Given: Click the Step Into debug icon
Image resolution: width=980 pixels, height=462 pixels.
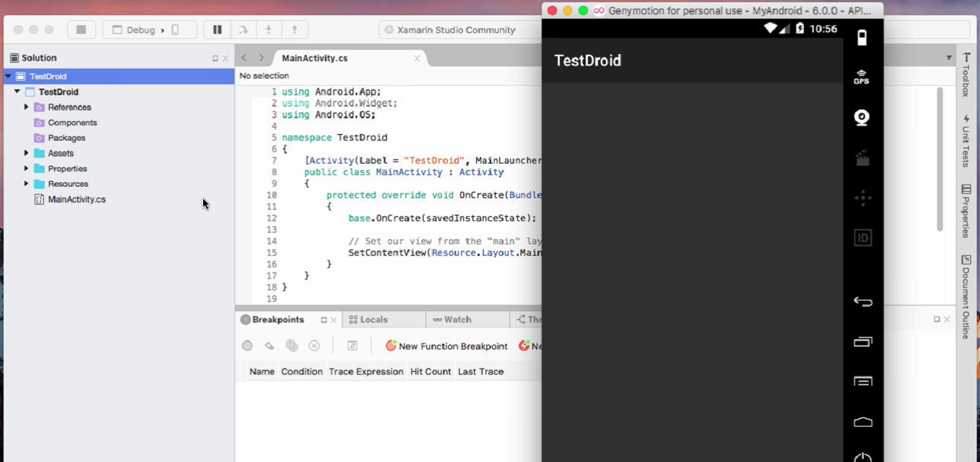Looking at the screenshot, I should click(x=268, y=30).
